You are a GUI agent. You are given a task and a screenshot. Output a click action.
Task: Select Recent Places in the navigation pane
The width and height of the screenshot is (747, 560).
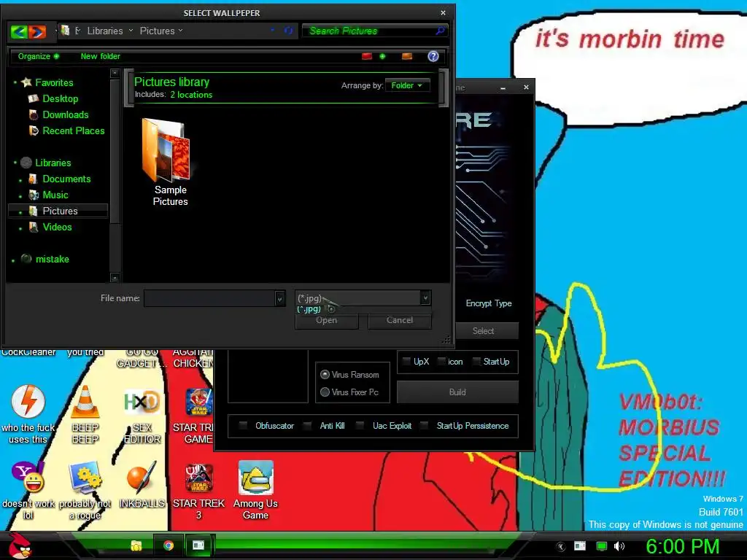[74, 131]
